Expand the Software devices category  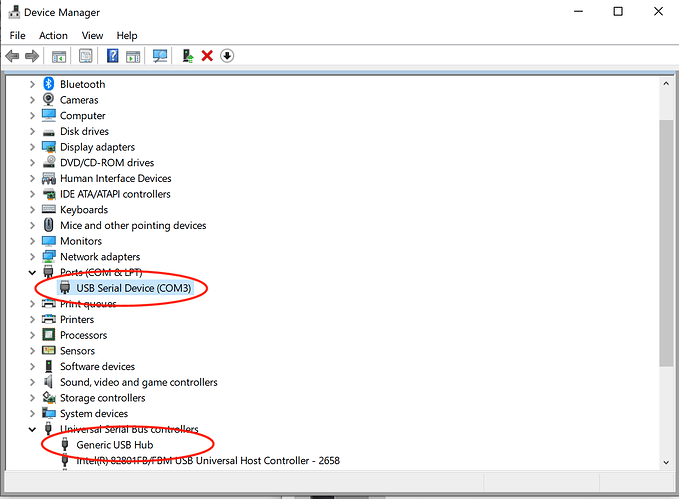[x=32, y=366]
